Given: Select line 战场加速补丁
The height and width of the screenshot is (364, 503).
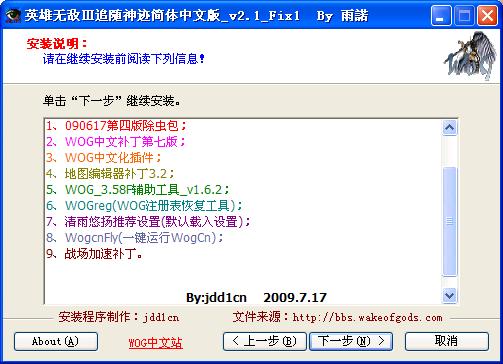Looking at the screenshot, I should (95, 254).
